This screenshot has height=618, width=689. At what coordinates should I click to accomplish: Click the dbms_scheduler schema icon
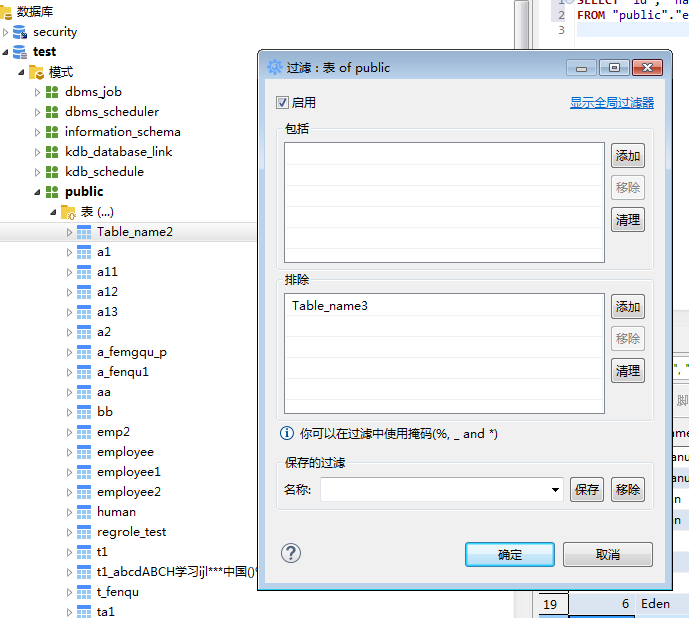(52, 112)
